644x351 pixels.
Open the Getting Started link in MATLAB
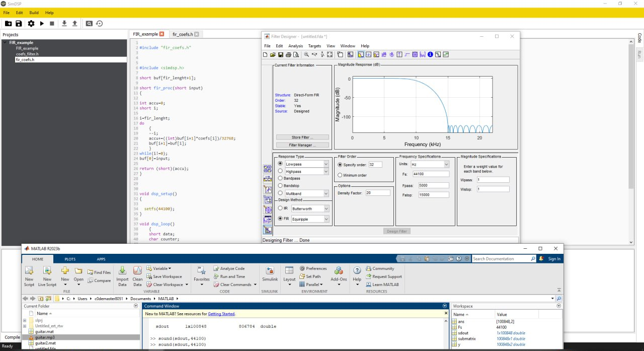(221, 314)
